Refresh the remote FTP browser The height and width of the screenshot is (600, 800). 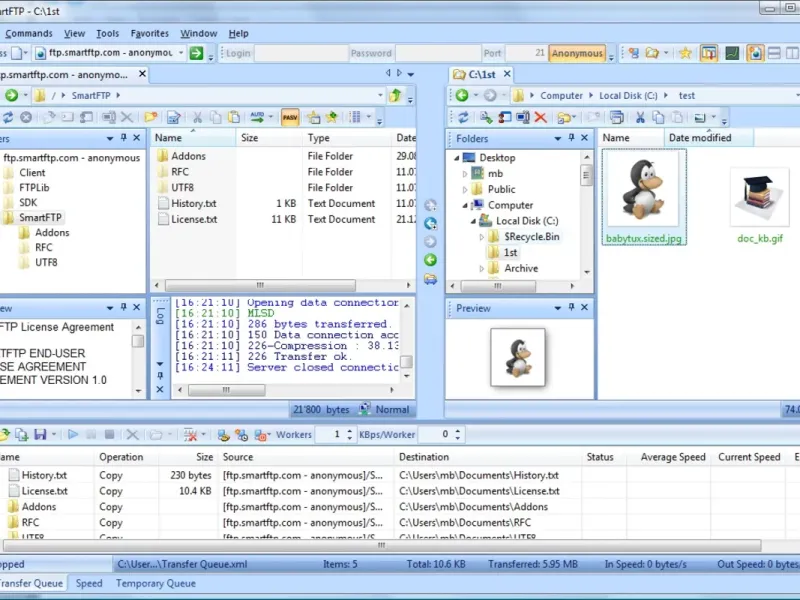coord(8,117)
